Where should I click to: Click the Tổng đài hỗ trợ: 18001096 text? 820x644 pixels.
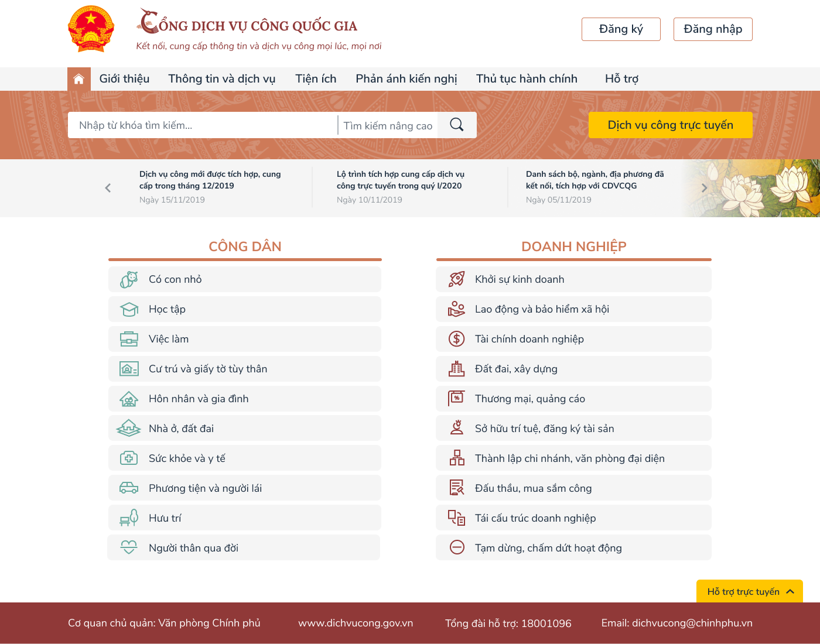coord(508,623)
